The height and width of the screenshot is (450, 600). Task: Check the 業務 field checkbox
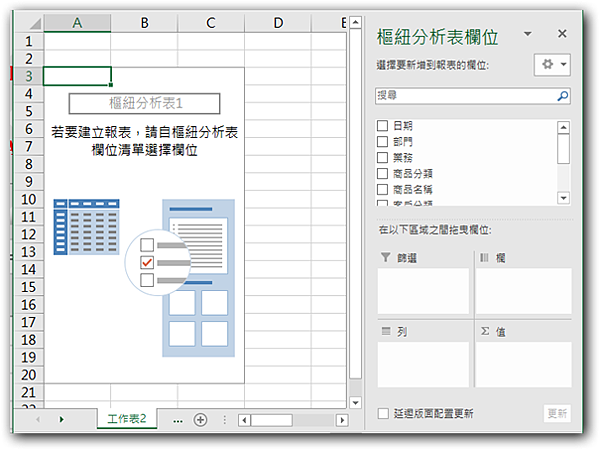click(x=382, y=157)
